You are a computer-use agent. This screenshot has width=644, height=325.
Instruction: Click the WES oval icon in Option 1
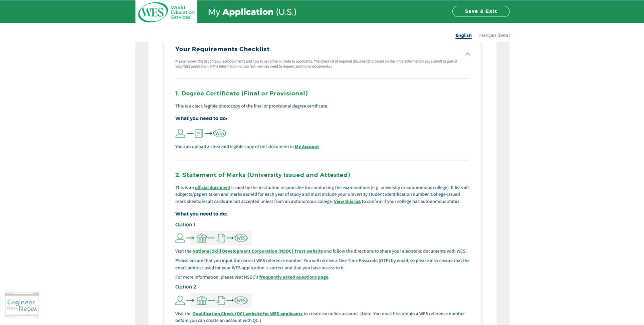pos(241,238)
